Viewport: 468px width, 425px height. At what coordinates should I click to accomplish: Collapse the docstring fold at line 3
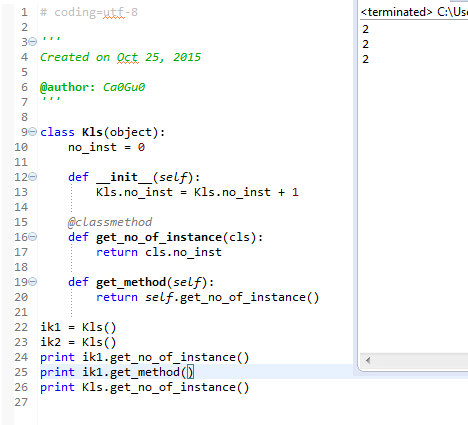[32, 42]
